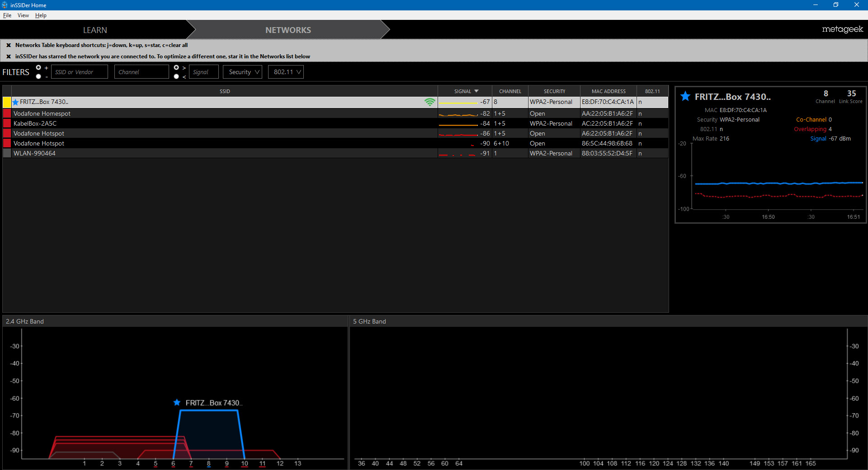Select the greater-than signal filter radio
Screen dimensions: 868x470
(x=176, y=67)
